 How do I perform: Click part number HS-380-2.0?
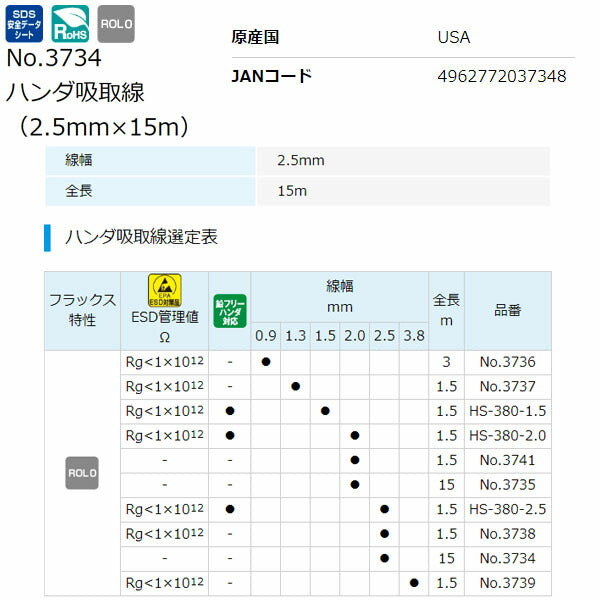(507, 435)
